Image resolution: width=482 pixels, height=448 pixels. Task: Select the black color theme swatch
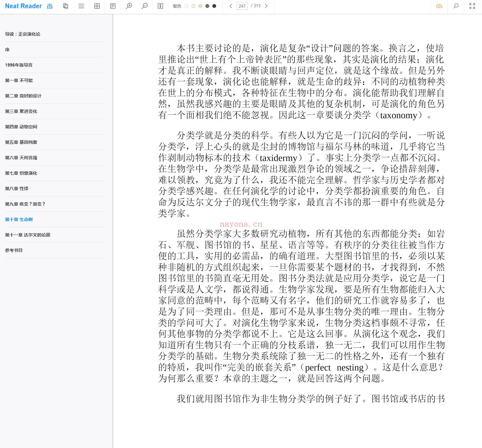click(214, 6)
